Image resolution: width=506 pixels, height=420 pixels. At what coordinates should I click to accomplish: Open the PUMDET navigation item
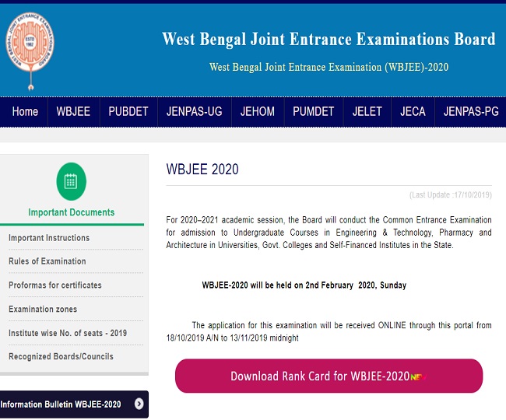click(x=314, y=111)
